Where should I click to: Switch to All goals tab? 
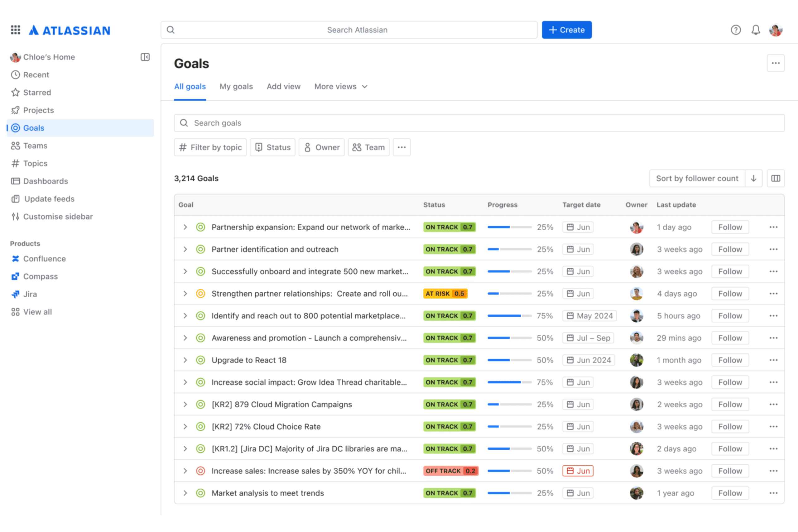pos(190,87)
